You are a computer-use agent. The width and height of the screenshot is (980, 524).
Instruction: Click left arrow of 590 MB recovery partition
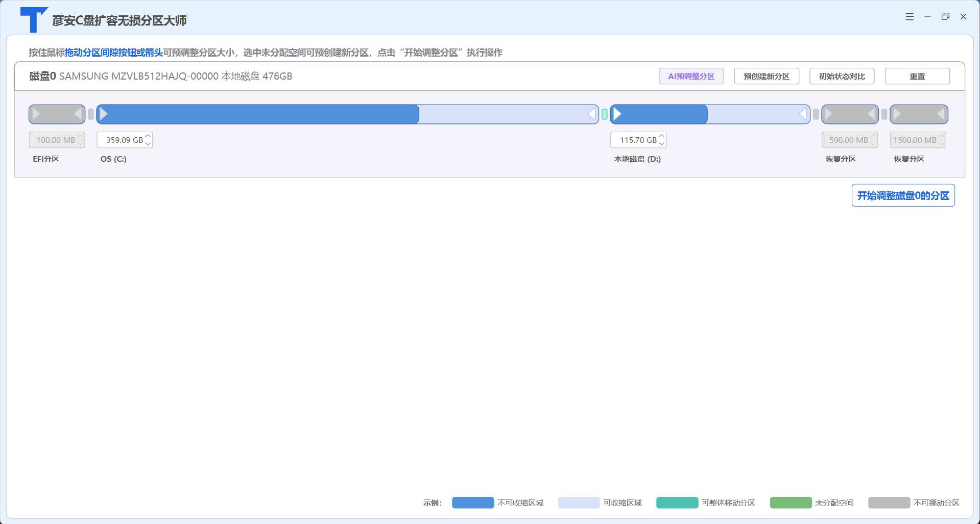coord(829,114)
